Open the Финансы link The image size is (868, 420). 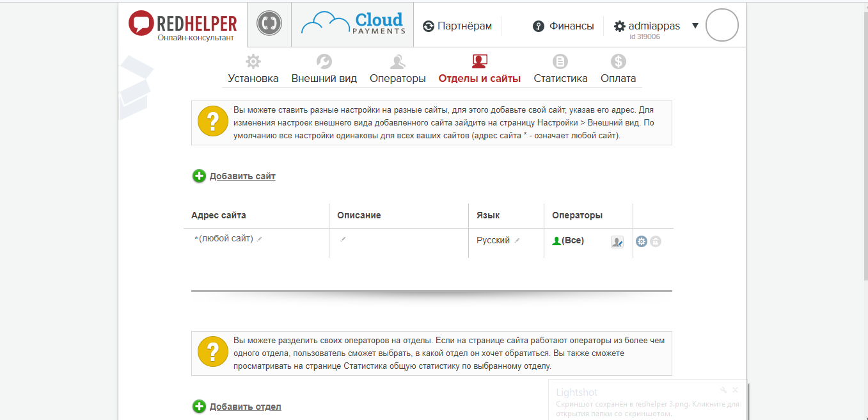tap(564, 26)
